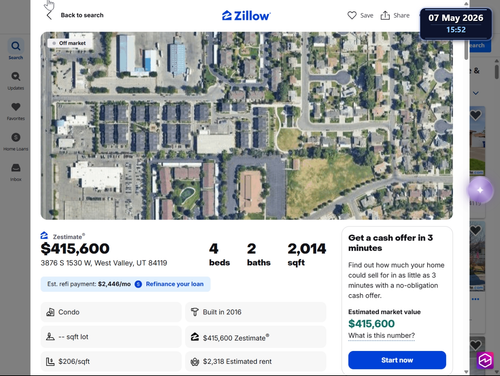Image resolution: width=500 pixels, height=376 pixels.
Task: Click the Save heart icon
Action: [352, 15]
